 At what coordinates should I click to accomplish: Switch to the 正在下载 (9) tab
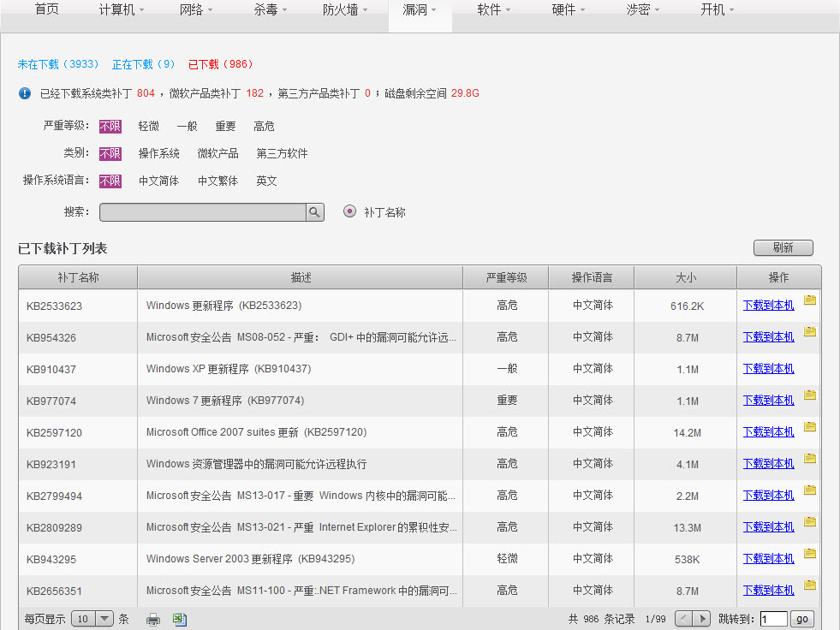(x=143, y=64)
